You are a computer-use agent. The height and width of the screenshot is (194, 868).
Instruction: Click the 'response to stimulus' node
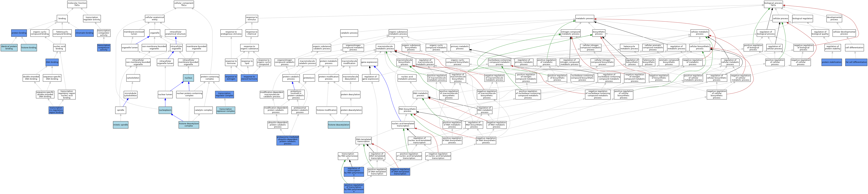click(252, 19)
